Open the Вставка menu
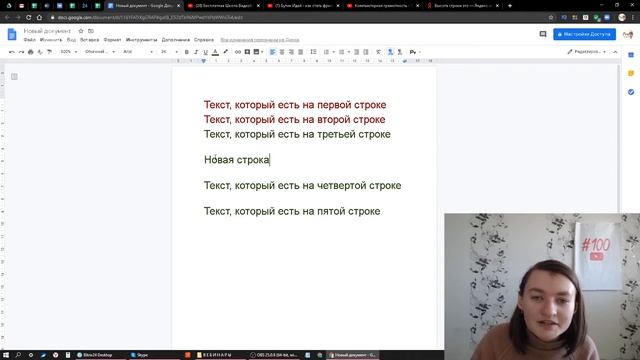Viewport: 640px width, 360px height. (89, 40)
